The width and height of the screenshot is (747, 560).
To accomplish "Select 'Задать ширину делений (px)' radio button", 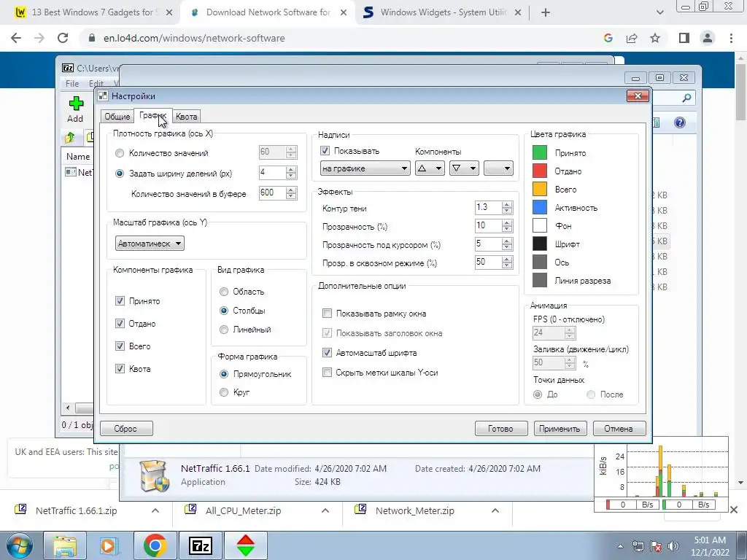I will (120, 174).
